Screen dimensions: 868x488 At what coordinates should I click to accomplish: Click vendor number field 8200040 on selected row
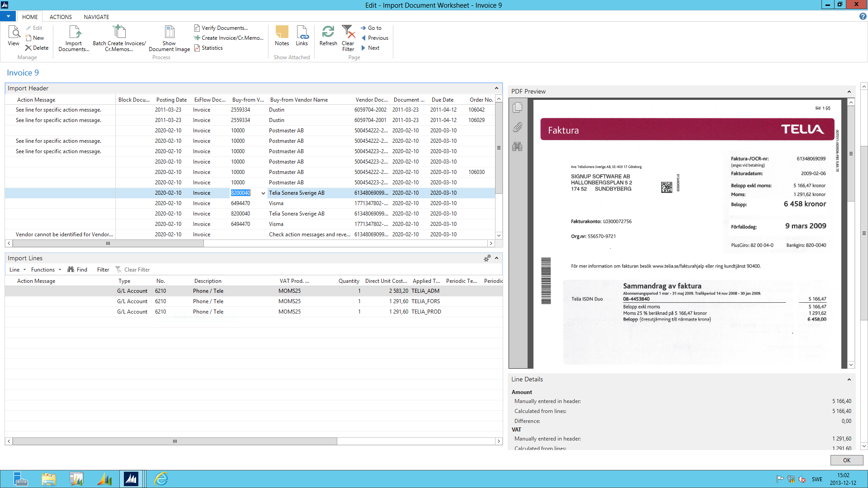click(x=241, y=193)
